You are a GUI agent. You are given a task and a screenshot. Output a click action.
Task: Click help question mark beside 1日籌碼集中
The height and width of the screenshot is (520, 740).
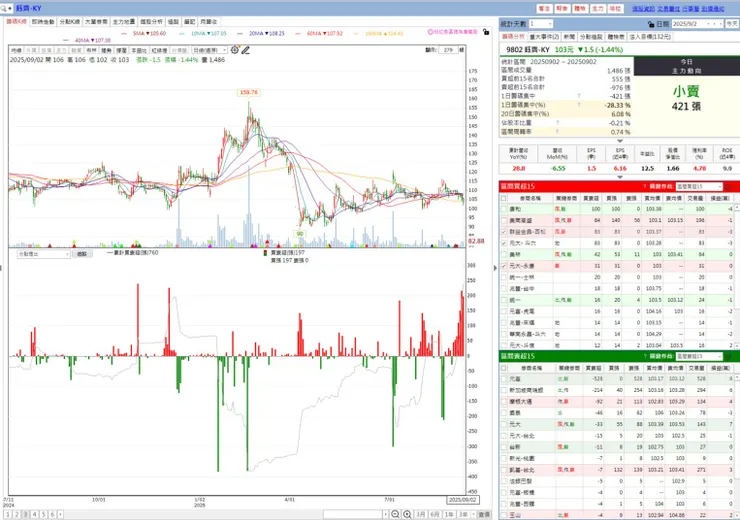(579, 96)
